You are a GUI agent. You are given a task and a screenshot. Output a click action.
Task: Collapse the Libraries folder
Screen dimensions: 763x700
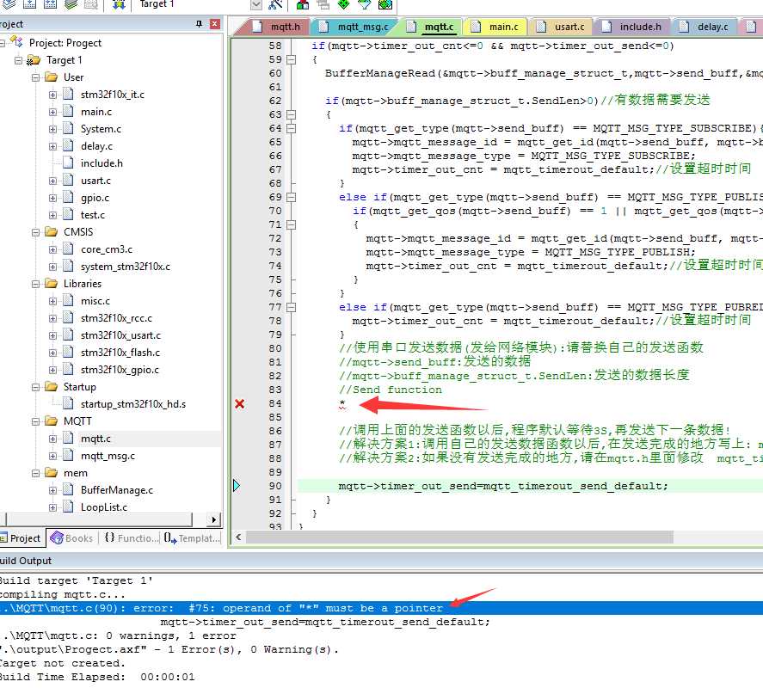tap(35, 284)
